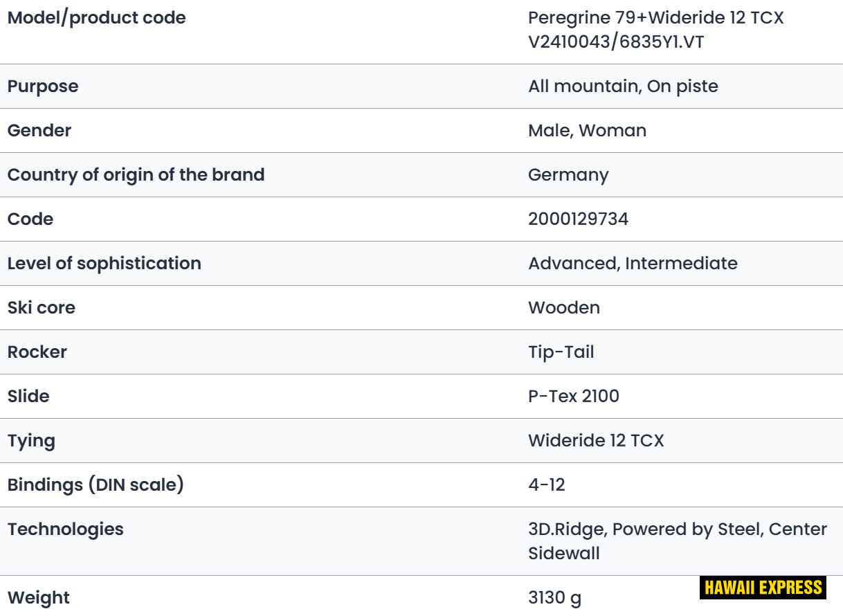Viewport: 843px width, 616px height.
Task: Select the Wideride 12 TCX tying value
Action: coord(595,441)
